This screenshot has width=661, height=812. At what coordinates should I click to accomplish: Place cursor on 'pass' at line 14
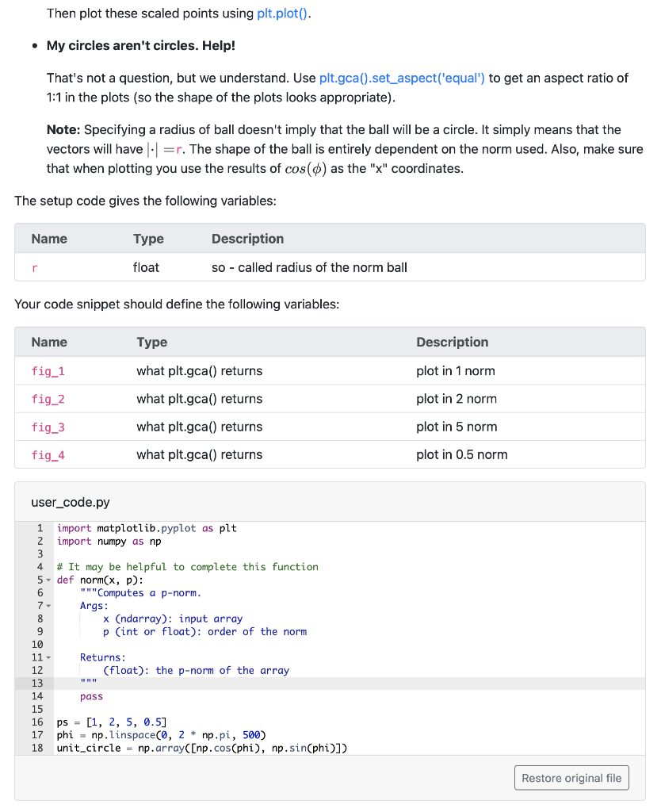coord(92,696)
